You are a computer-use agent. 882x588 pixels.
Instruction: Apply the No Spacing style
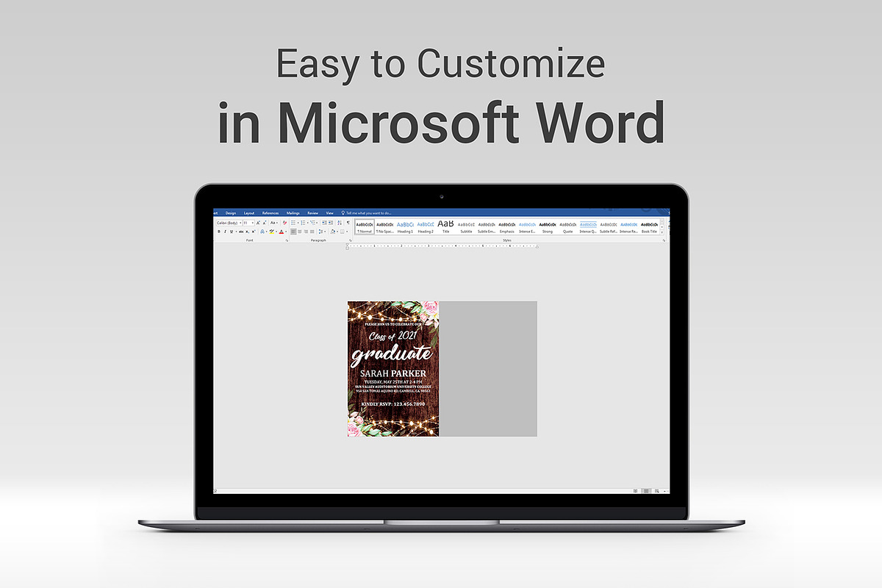coord(385,227)
